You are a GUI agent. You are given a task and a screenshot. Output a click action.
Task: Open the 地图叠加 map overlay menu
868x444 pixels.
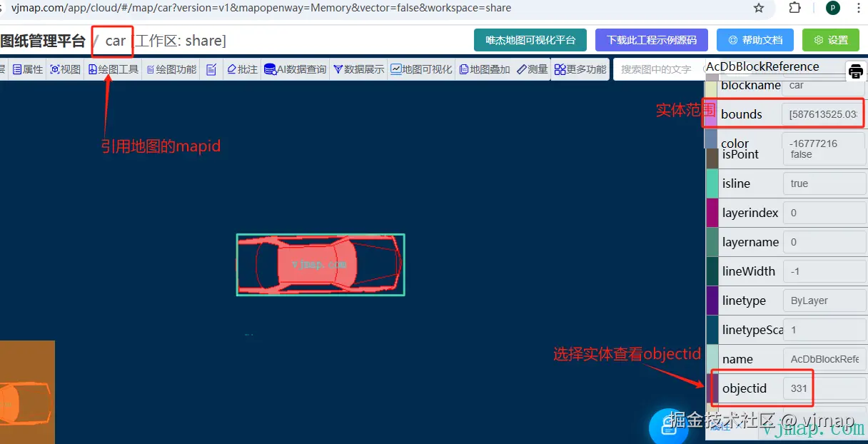coord(485,69)
